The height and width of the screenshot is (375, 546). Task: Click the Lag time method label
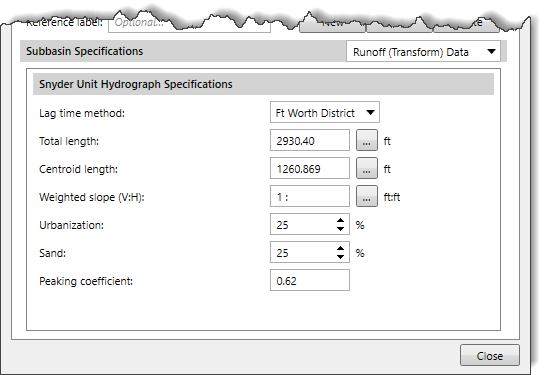(81, 113)
